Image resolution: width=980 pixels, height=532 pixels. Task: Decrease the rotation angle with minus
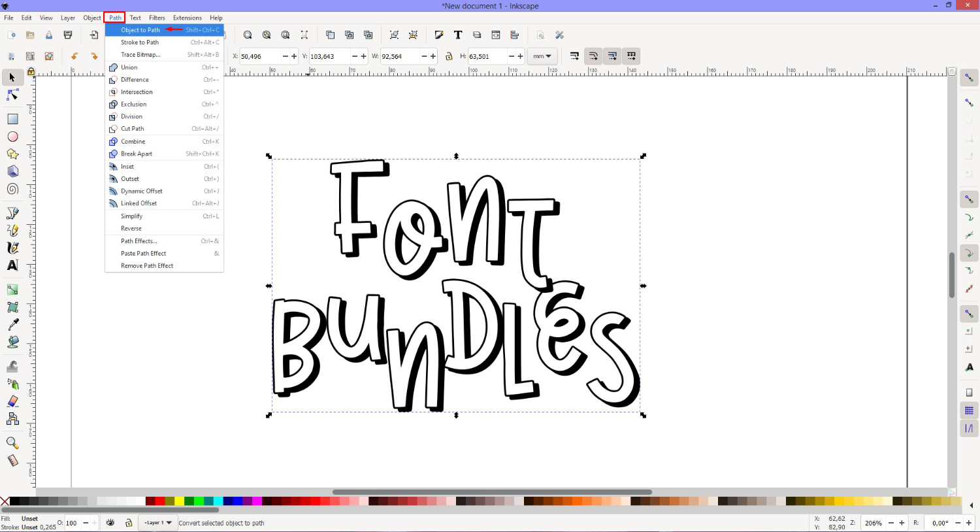tap(958, 523)
